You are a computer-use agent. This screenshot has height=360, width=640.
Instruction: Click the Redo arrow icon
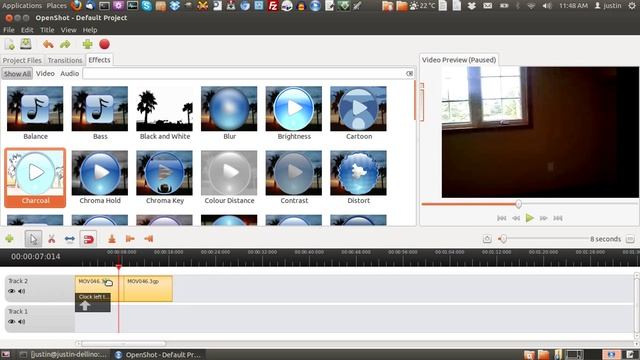pyautogui.click(x=65, y=44)
